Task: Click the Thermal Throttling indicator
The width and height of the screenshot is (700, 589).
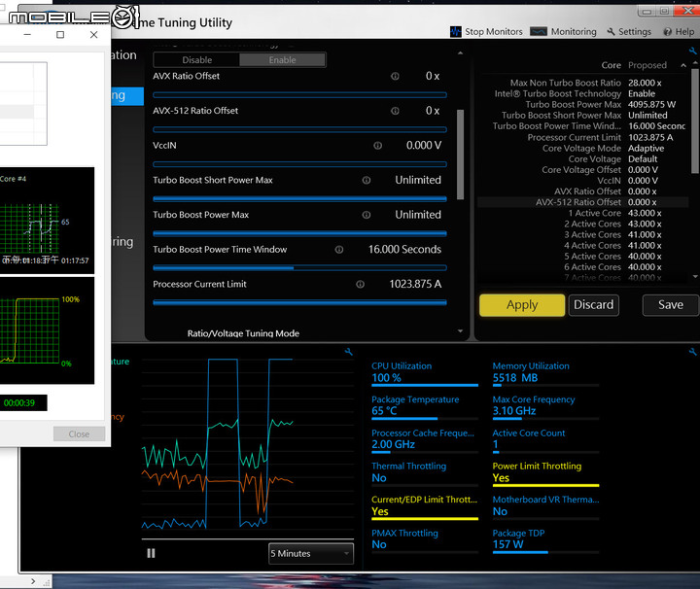Action: coord(425,473)
